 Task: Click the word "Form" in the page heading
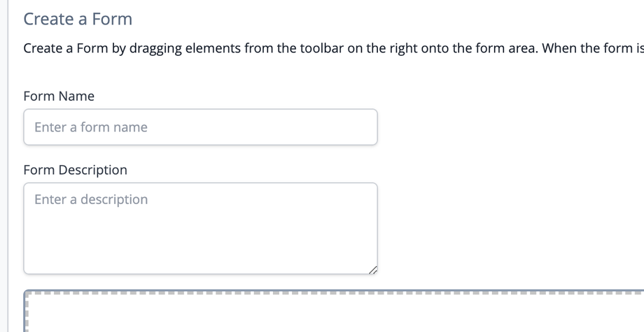tap(112, 19)
